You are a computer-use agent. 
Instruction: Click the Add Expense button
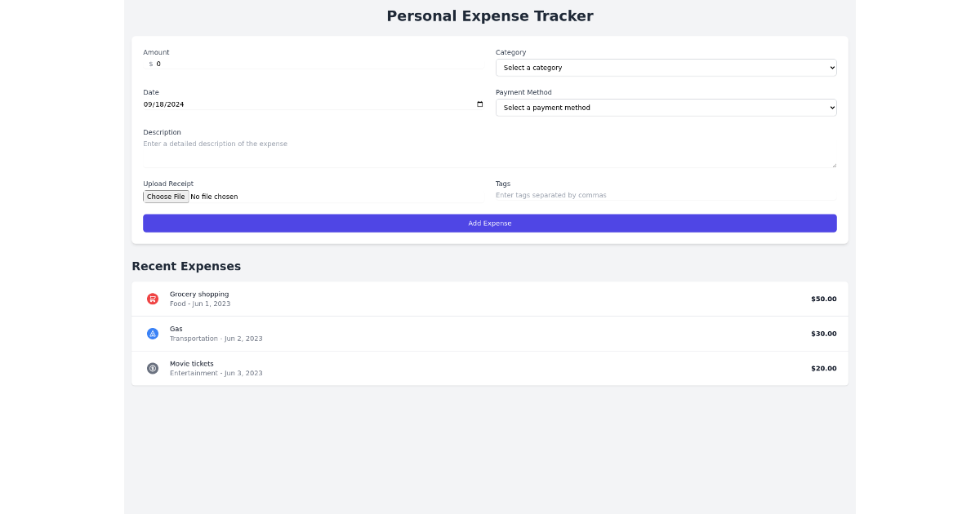(490, 223)
